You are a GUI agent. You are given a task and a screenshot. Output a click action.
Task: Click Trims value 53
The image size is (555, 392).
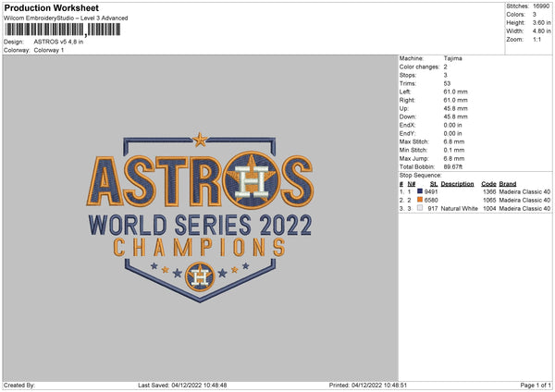[447, 83]
